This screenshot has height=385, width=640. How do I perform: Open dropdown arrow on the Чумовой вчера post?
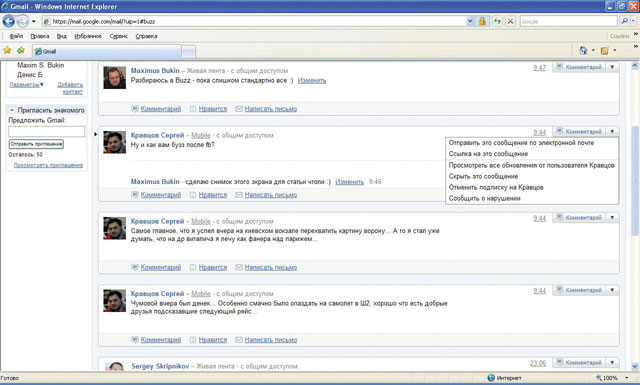coord(612,290)
